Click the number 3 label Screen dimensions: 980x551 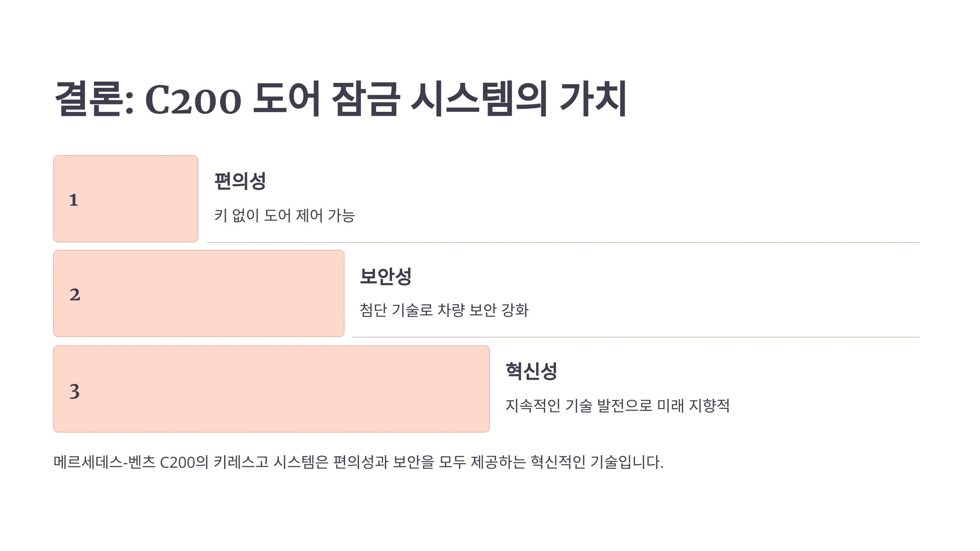(x=74, y=391)
